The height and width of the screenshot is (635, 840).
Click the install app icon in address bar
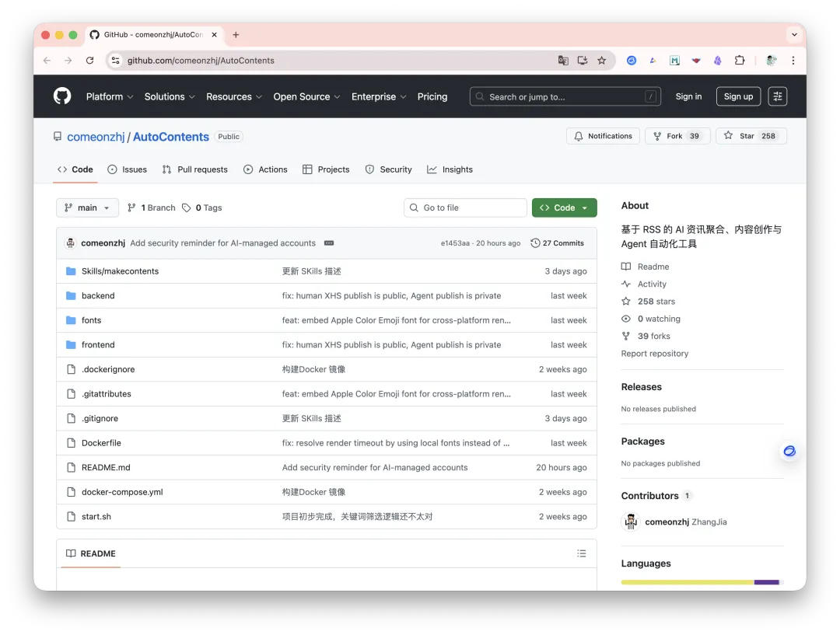(583, 61)
